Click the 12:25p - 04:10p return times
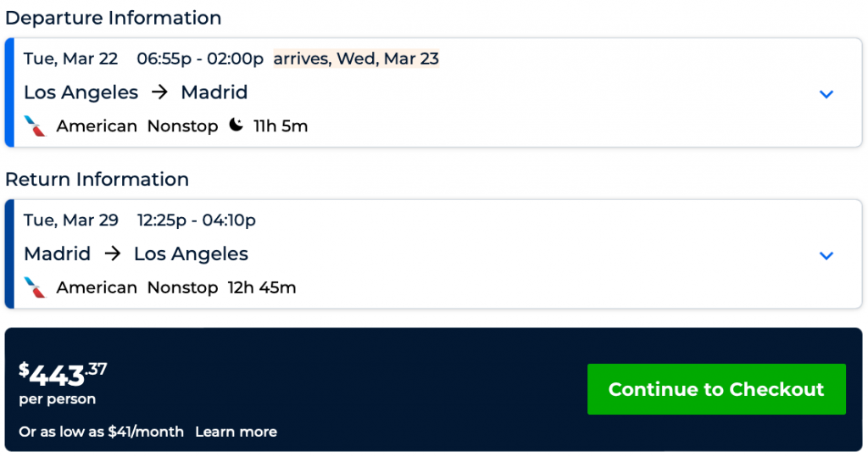Screen dimensions: 868x457 197,220
